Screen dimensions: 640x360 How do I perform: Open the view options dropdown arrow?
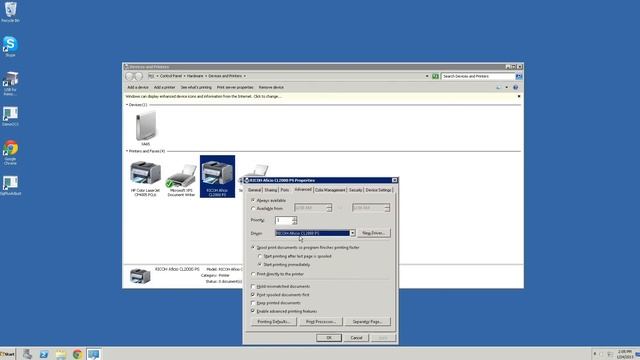pos(507,87)
